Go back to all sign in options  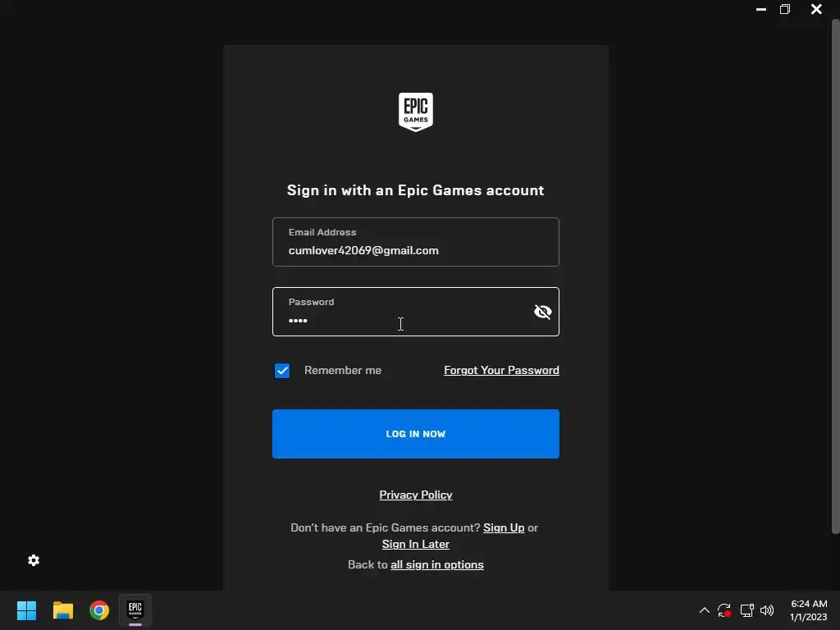coord(437,564)
